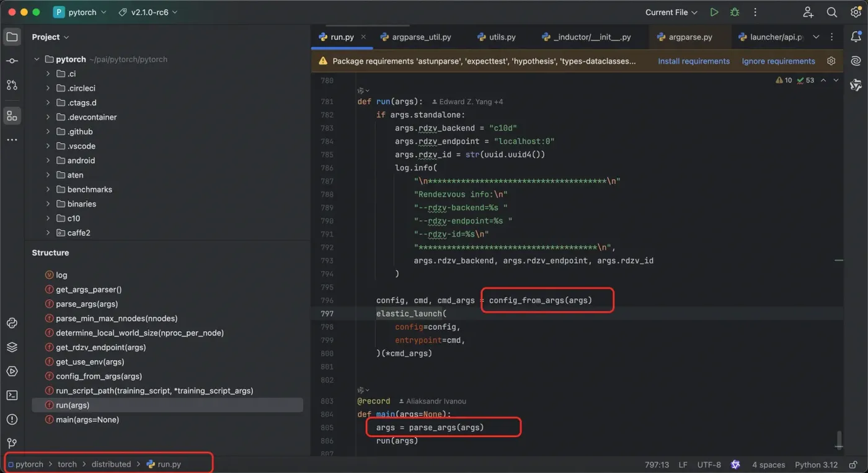Open the Project tool window folder icon

[x=12, y=37]
